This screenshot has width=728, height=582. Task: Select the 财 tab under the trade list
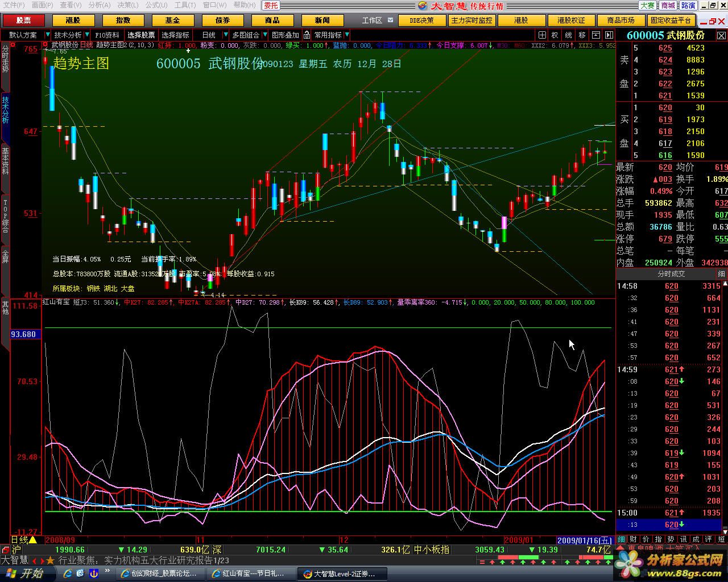point(634,539)
